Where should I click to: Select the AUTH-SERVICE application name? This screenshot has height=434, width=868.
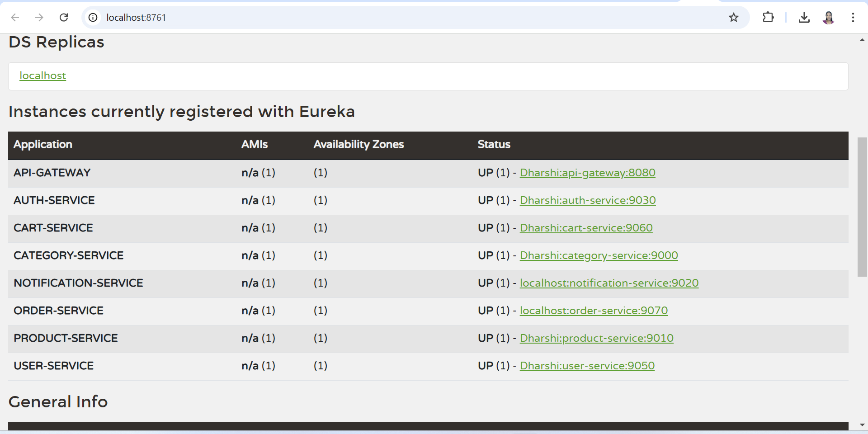[54, 200]
